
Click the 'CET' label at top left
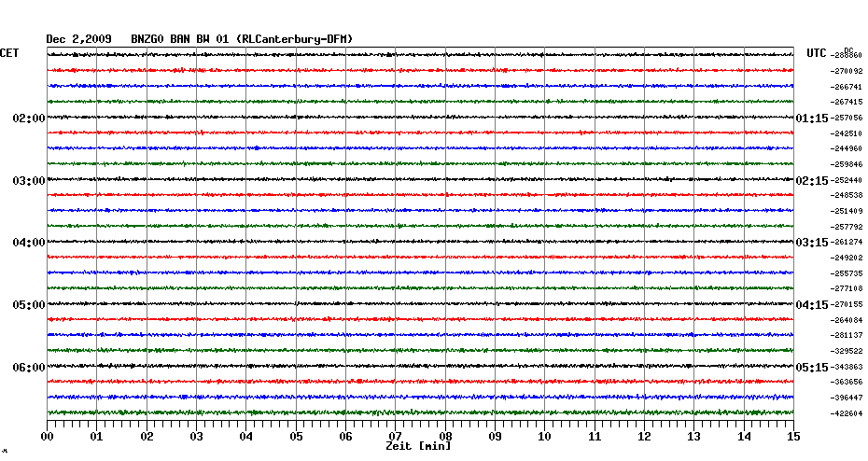tap(9, 53)
